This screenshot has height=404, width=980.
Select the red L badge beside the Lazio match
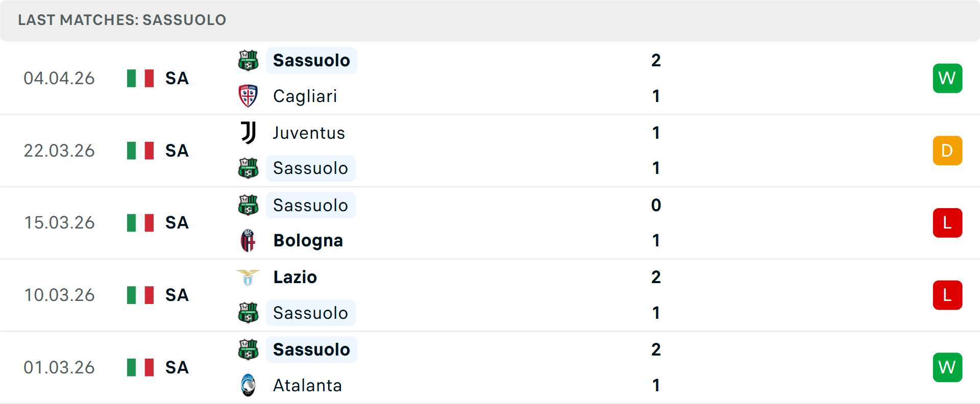click(x=947, y=295)
